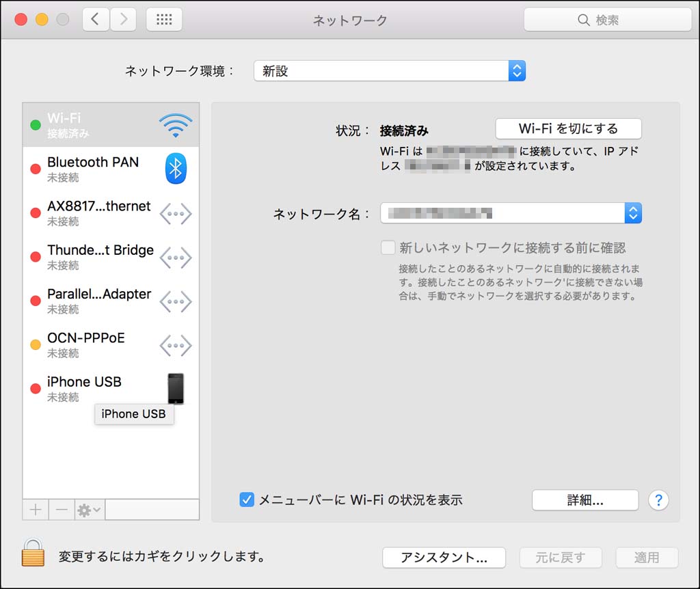Click the Bluetooth icon beside Bluetooth PAN

coord(176,169)
